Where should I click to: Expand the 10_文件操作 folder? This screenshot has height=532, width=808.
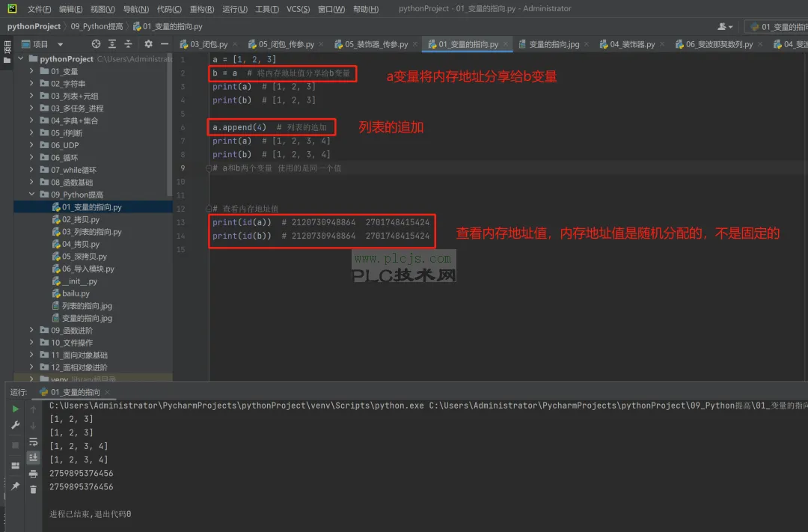[31, 342]
